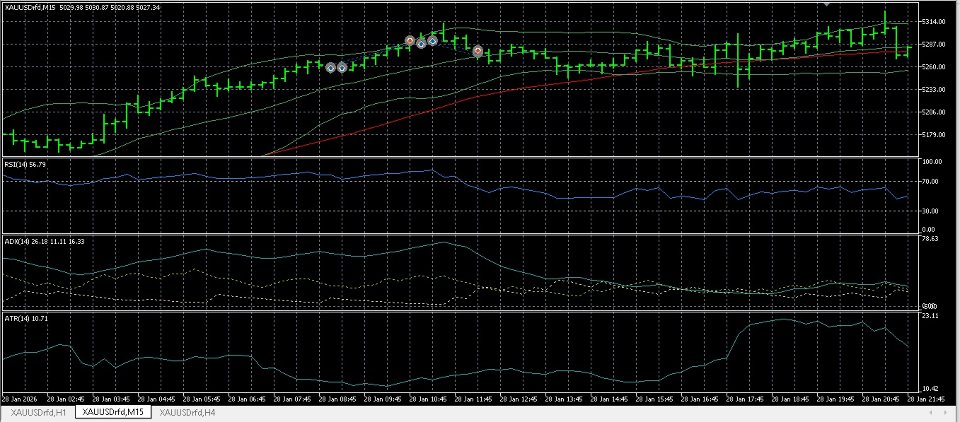
Task: Click the second blue trade marker near 08:45
Action: tap(342, 68)
